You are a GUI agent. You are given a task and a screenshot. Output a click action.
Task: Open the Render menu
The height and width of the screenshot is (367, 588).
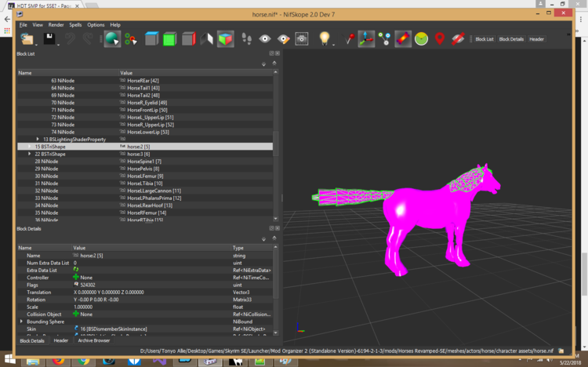pos(56,25)
